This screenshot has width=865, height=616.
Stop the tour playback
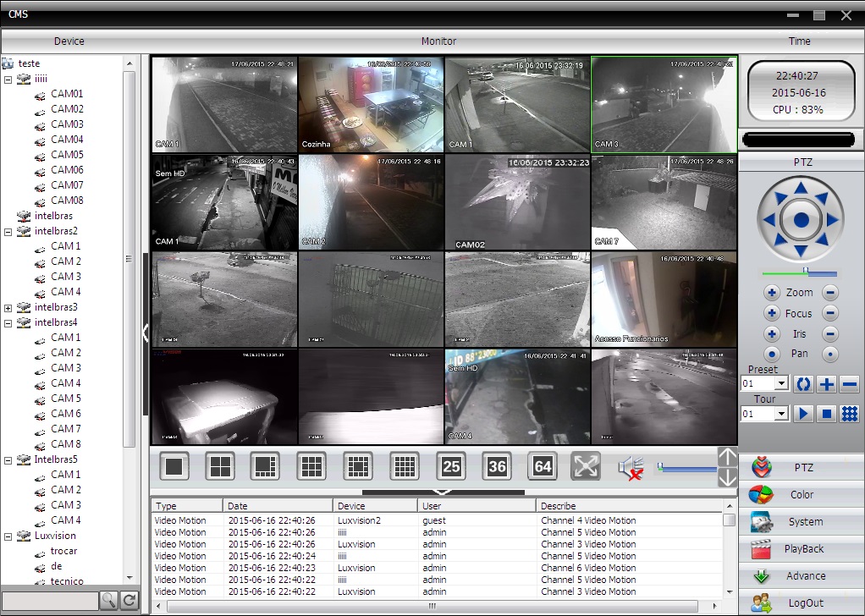pos(826,414)
